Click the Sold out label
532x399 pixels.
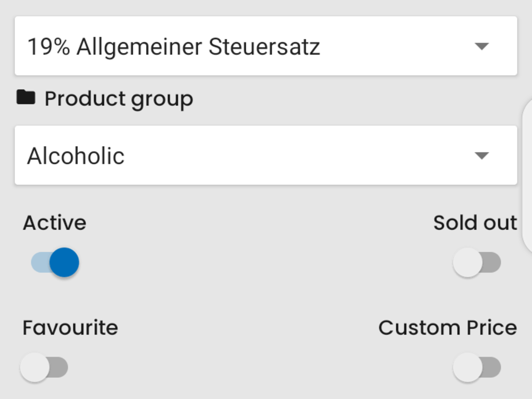click(475, 223)
